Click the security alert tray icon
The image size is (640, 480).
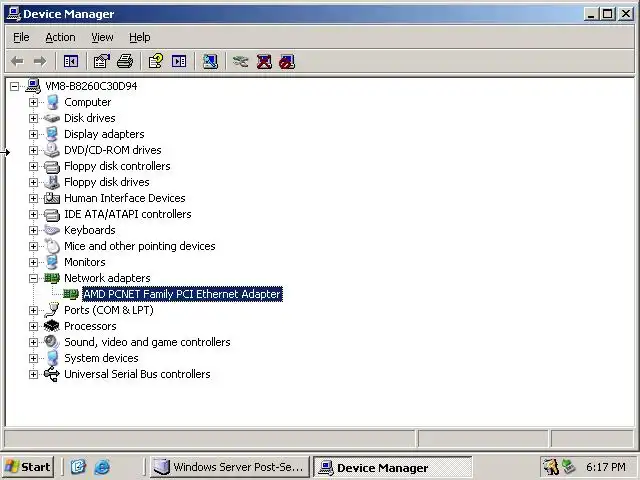(x=551, y=467)
